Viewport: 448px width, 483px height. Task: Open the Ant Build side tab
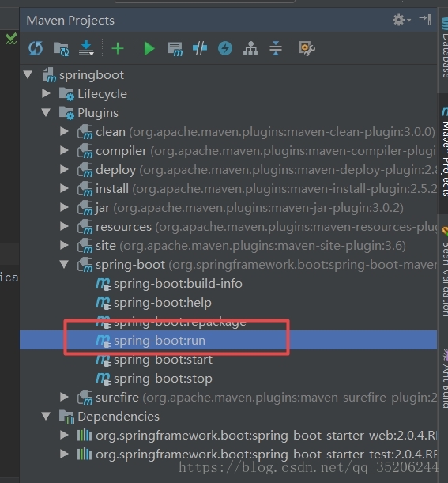(444, 380)
